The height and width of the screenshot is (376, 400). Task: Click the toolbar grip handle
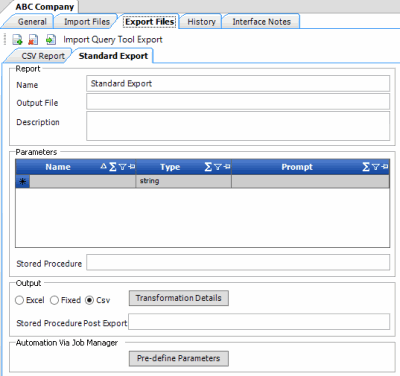(x=5, y=39)
